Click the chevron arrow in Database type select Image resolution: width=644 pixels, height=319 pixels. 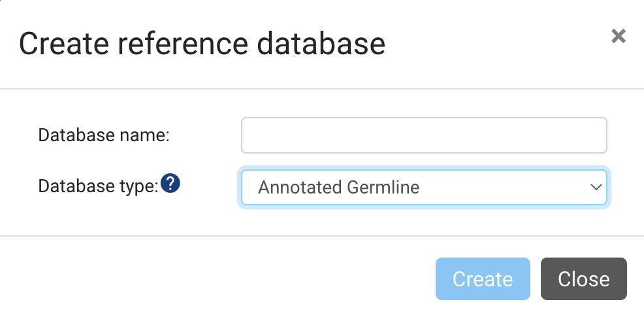(x=596, y=188)
